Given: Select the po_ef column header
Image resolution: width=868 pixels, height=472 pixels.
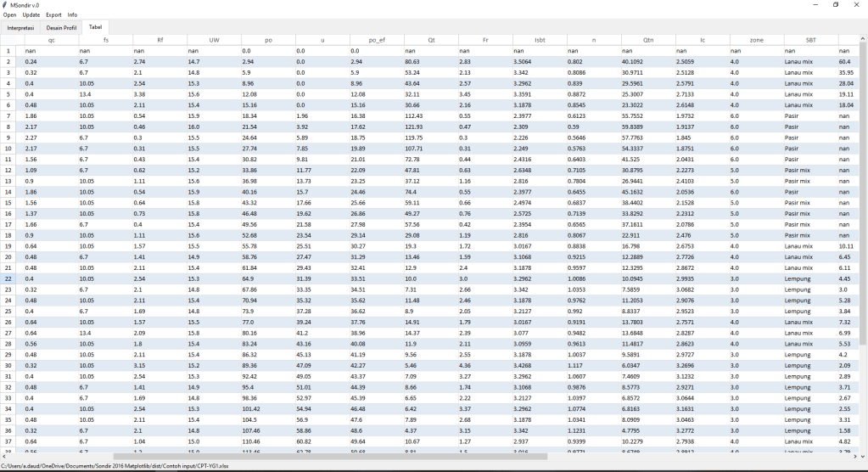Looking at the screenshot, I should pyautogui.click(x=377, y=39).
